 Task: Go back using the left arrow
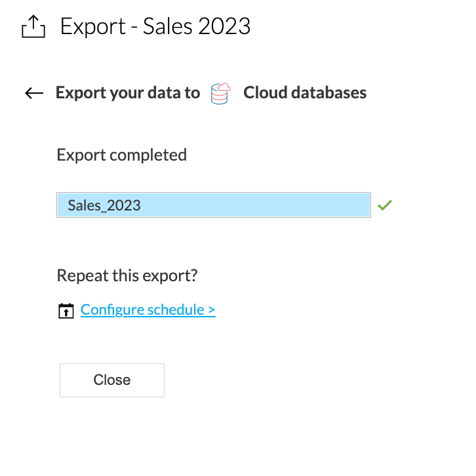34,93
